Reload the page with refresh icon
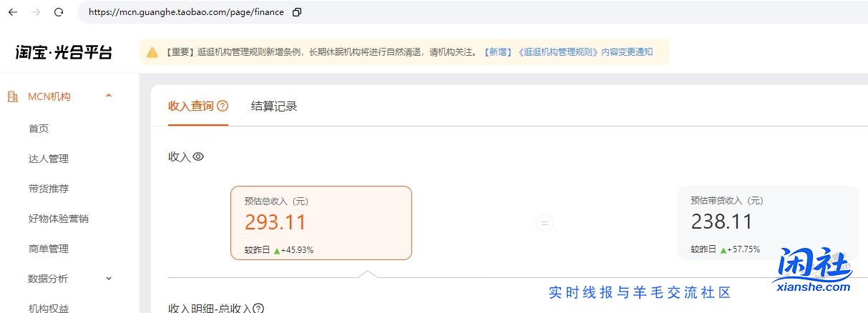Image resolution: width=868 pixels, height=313 pixels. tap(59, 12)
